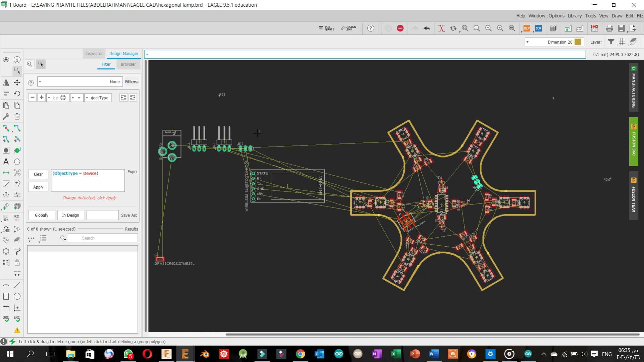Switch to the Inspector tab
The image size is (644, 362).
(94, 53)
